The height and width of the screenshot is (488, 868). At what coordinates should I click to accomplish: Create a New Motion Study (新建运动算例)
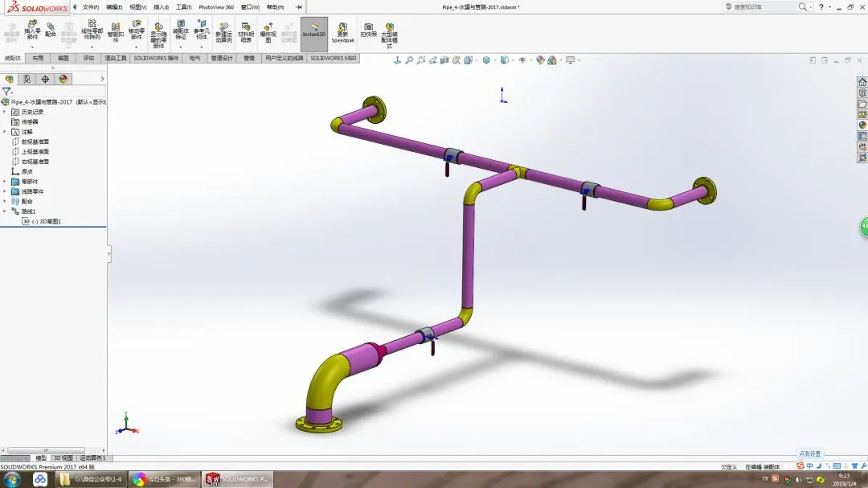[x=223, y=32]
